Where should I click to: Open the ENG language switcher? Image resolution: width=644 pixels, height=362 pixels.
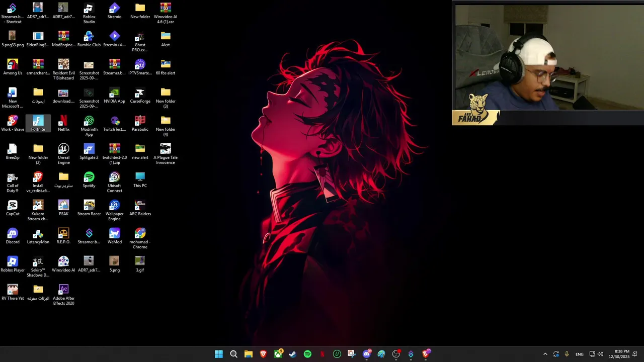[x=580, y=354]
